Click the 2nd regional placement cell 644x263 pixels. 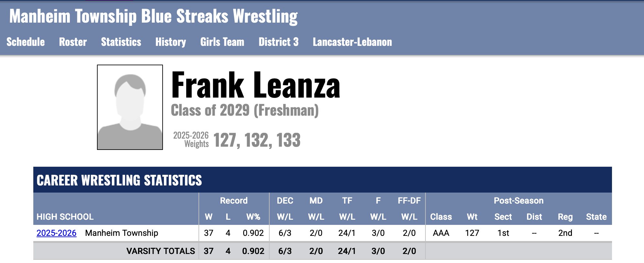pos(565,233)
